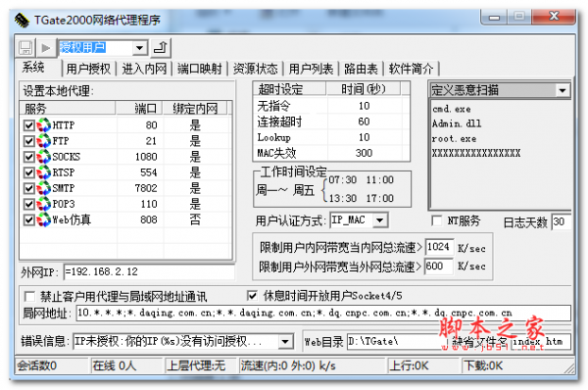This screenshot has height=390, width=588.
Task: Click the Web仿真 service icon
Action: point(43,219)
